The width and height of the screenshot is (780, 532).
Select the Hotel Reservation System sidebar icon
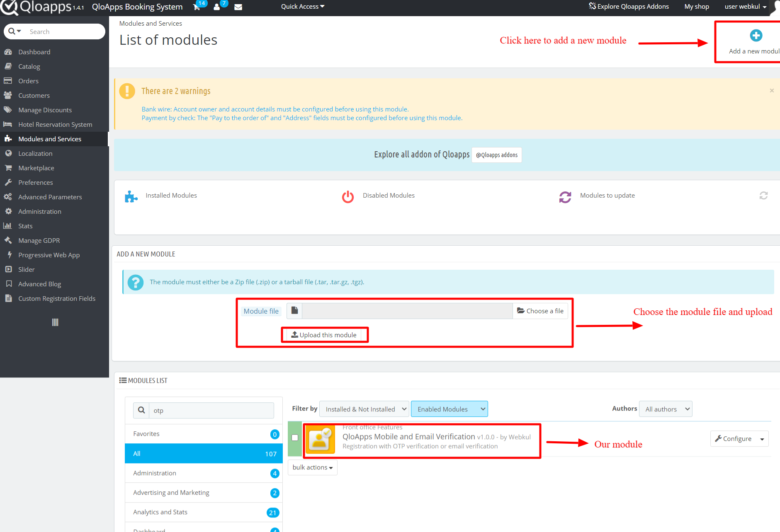pos(8,124)
